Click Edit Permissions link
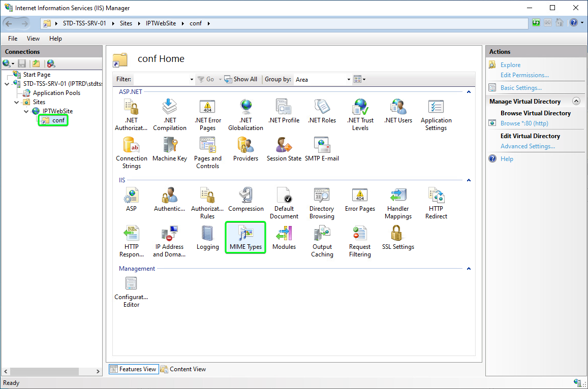Screen dimensions: 588x389 [x=524, y=75]
